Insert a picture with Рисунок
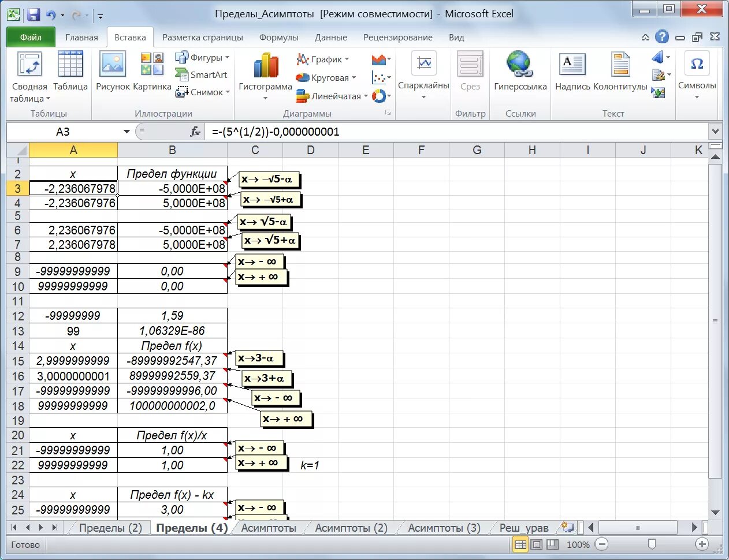Image resolution: width=729 pixels, height=560 pixels. (113, 71)
